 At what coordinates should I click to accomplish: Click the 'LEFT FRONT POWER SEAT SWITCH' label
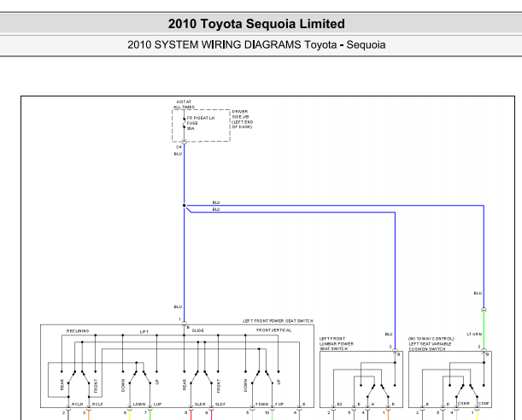pos(278,321)
